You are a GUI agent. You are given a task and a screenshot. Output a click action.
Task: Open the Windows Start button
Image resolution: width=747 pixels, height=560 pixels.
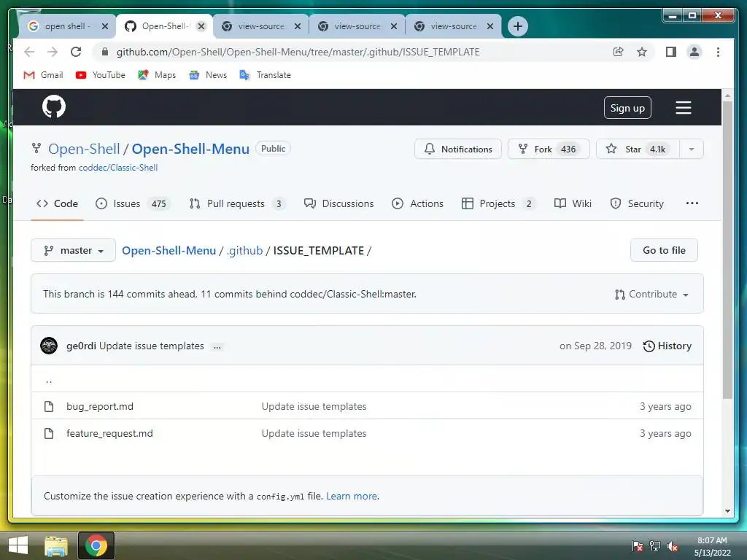click(18, 545)
